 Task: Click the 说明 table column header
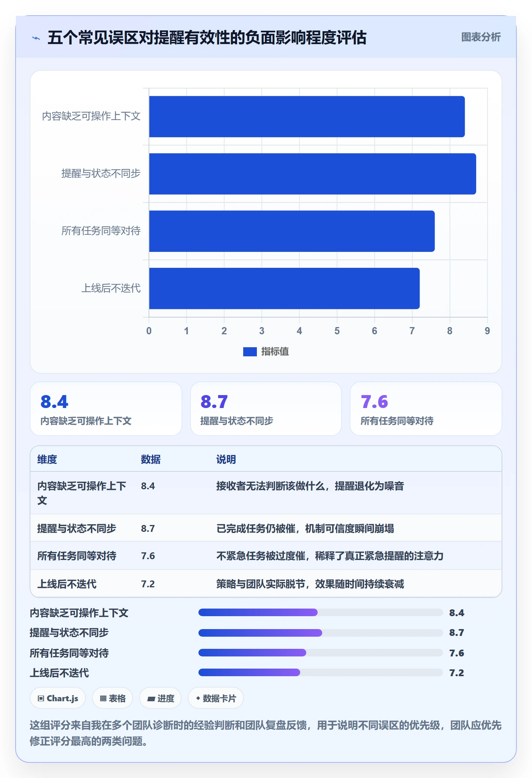[x=226, y=460]
